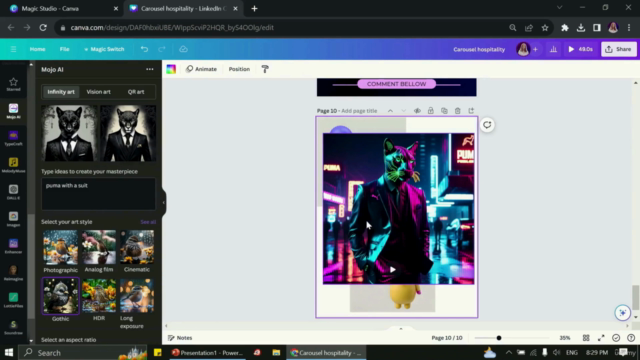The width and height of the screenshot is (640, 360).
Task: Open Windows Start menu
Action: 9,352
